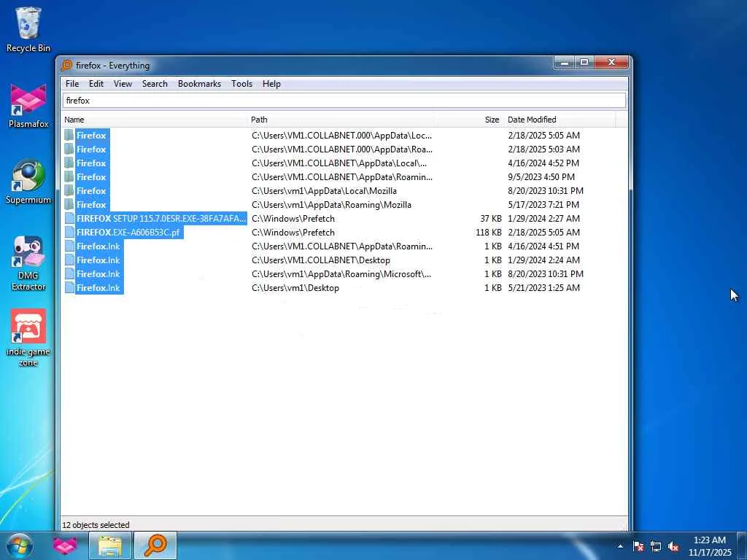The height and width of the screenshot is (560, 747).
Task: Sort results by Name column header
Action: click(155, 120)
